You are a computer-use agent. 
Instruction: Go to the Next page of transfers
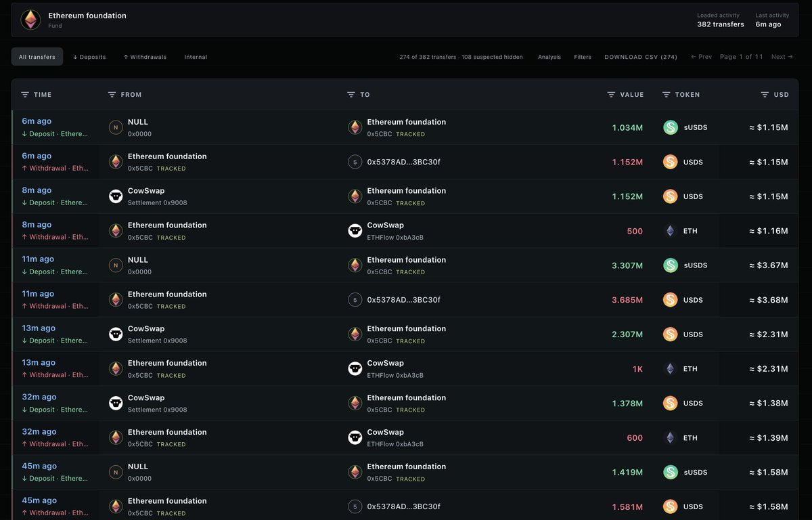(x=783, y=57)
